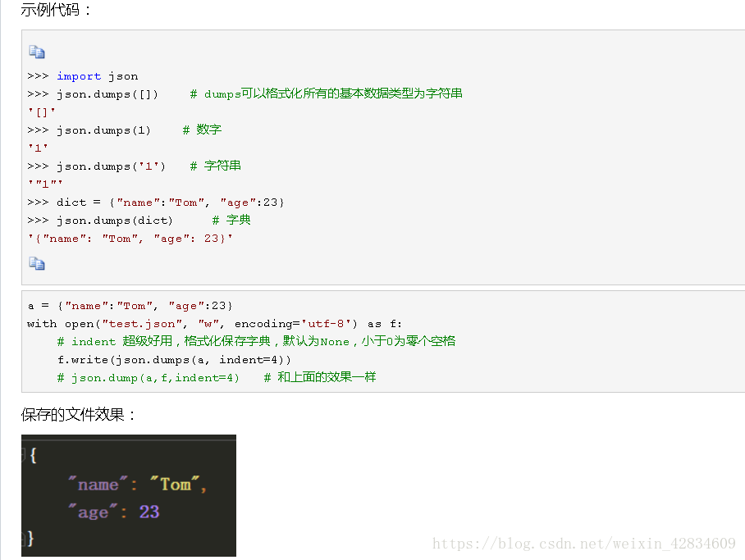
Task: Click the # json.dump(a,f,indent=4) comment line
Action: coord(216,377)
